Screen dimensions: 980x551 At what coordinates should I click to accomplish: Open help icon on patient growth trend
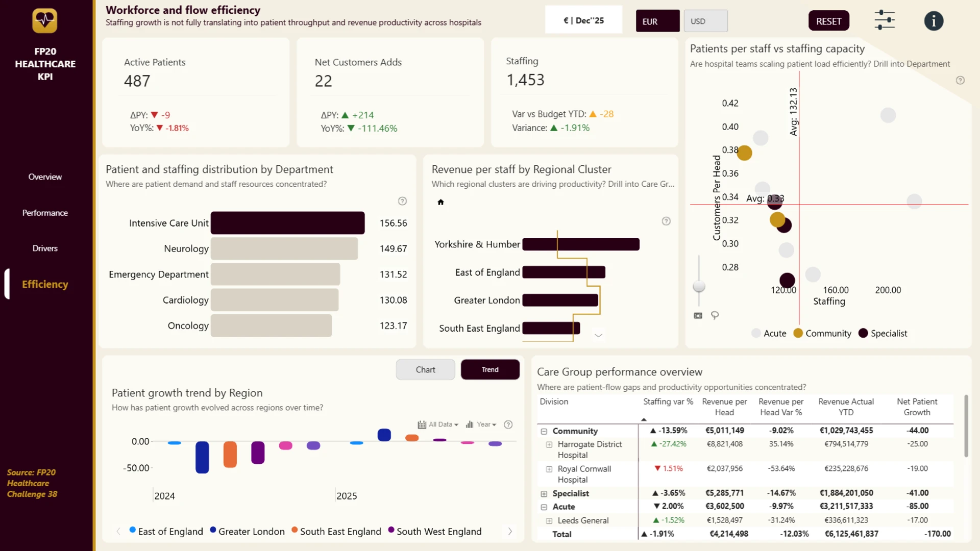coord(508,424)
